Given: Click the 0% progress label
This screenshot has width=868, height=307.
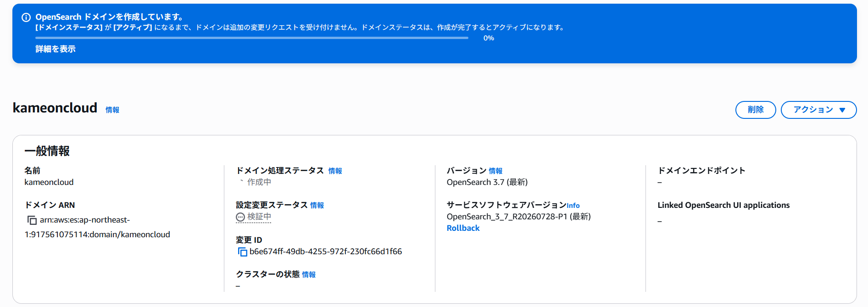Looking at the screenshot, I should (489, 38).
